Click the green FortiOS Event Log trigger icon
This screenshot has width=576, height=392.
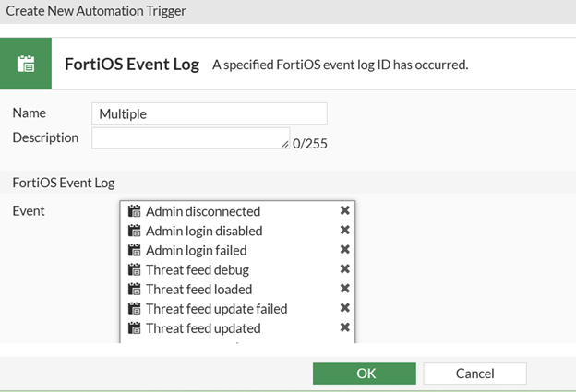(26, 65)
